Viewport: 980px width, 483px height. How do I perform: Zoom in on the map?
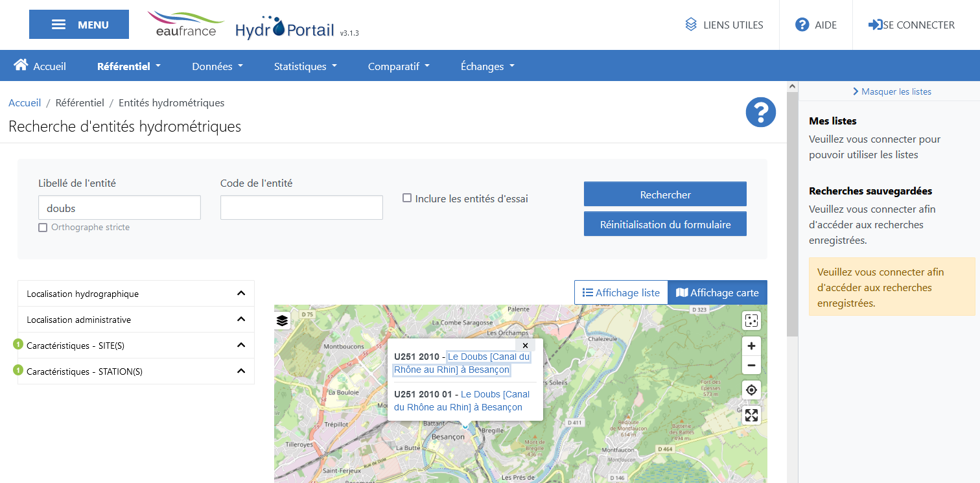[x=751, y=346]
